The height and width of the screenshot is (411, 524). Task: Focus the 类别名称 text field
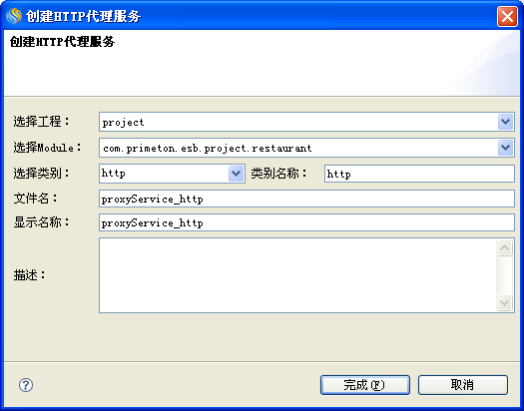pyautogui.click(x=419, y=173)
